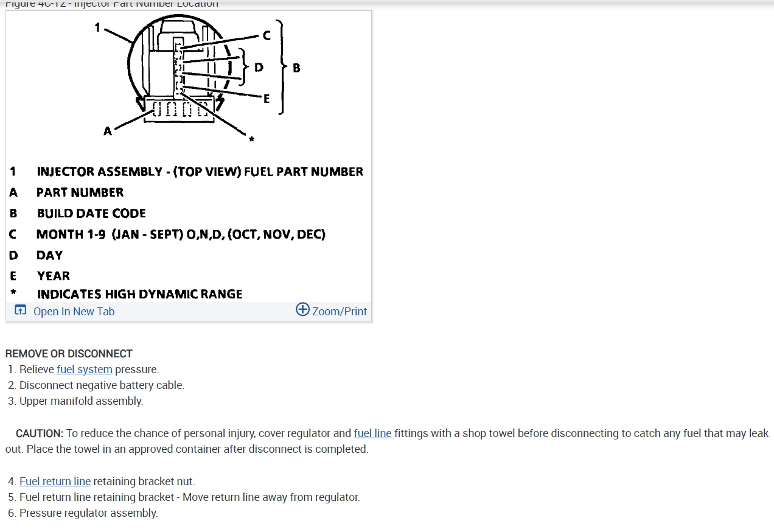Click callout letter B beside the brace

click(x=296, y=68)
